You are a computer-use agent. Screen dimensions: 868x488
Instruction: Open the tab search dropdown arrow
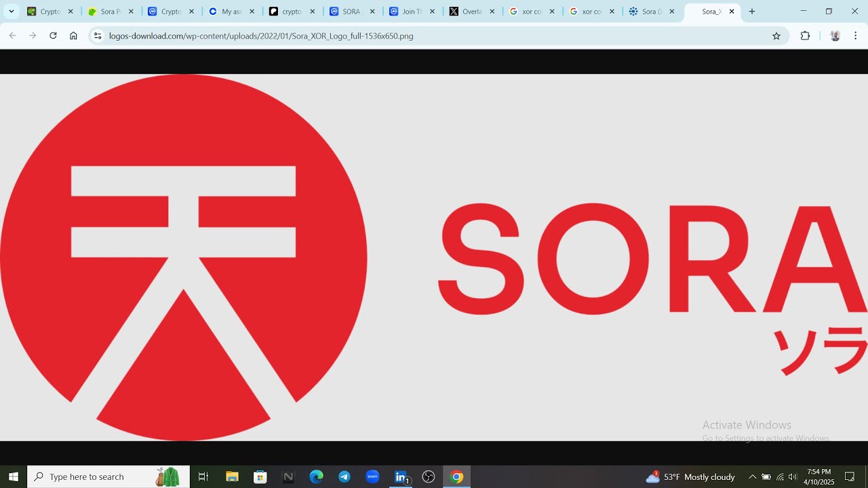(x=11, y=12)
